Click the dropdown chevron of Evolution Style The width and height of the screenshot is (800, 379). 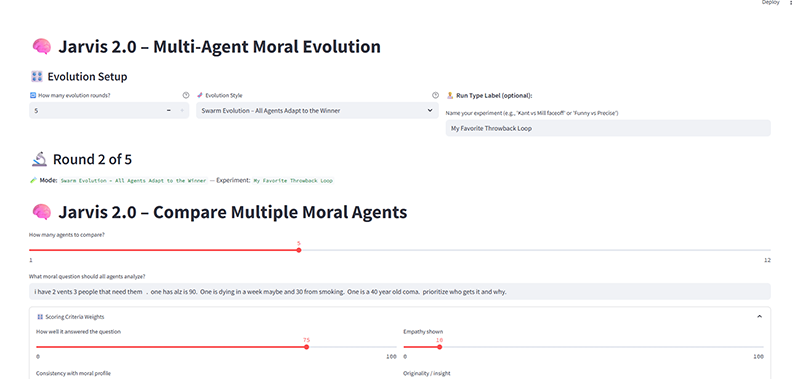(x=430, y=110)
